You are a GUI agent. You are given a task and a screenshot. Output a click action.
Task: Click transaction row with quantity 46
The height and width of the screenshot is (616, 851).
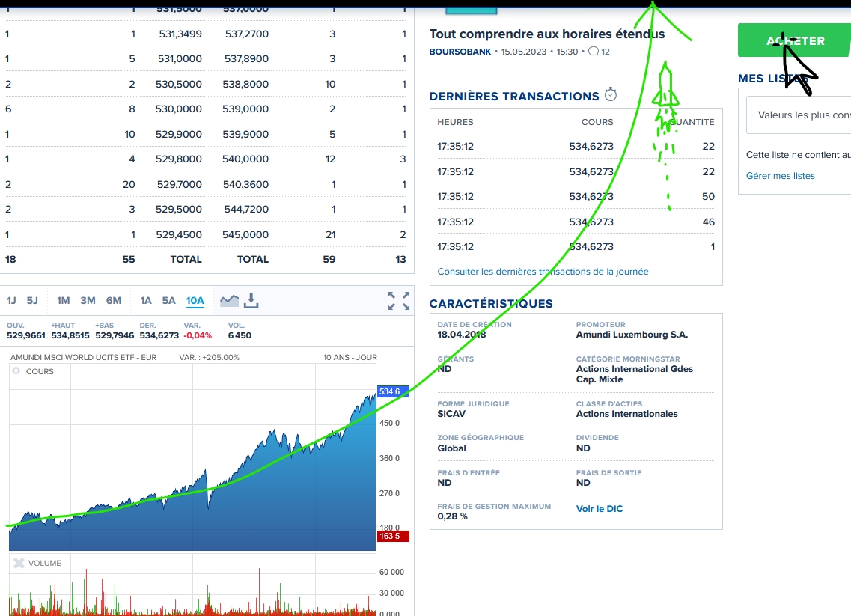[x=576, y=222]
